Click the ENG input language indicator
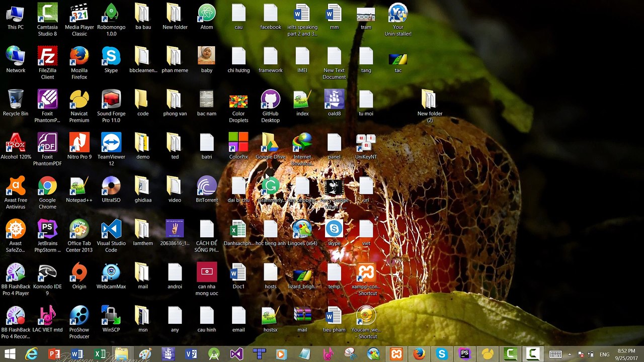The height and width of the screenshot is (362, 644). click(x=605, y=354)
